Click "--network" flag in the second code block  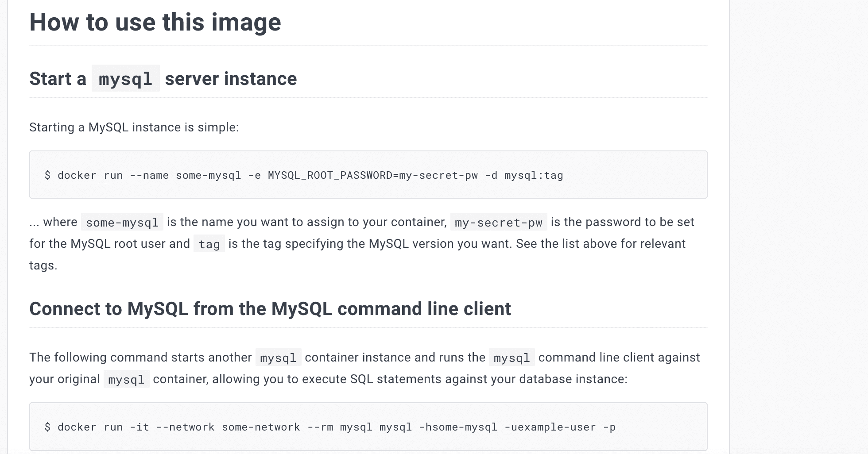click(185, 427)
